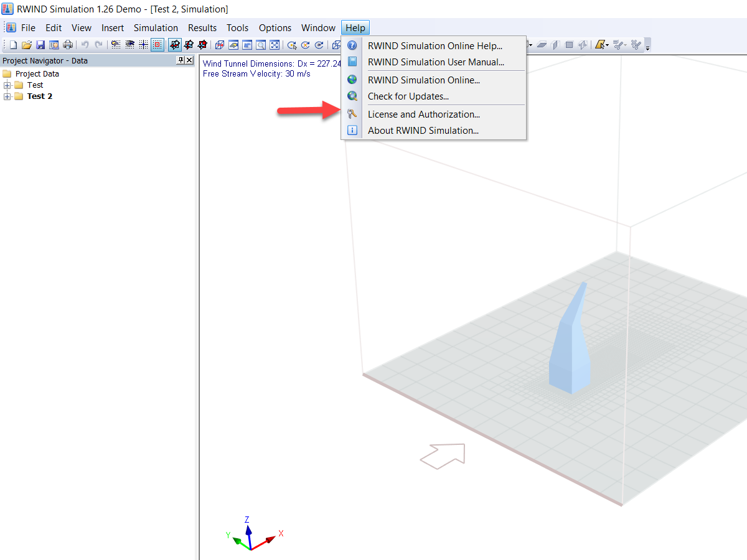Click the printout report icon beside Save

point(54,45)
